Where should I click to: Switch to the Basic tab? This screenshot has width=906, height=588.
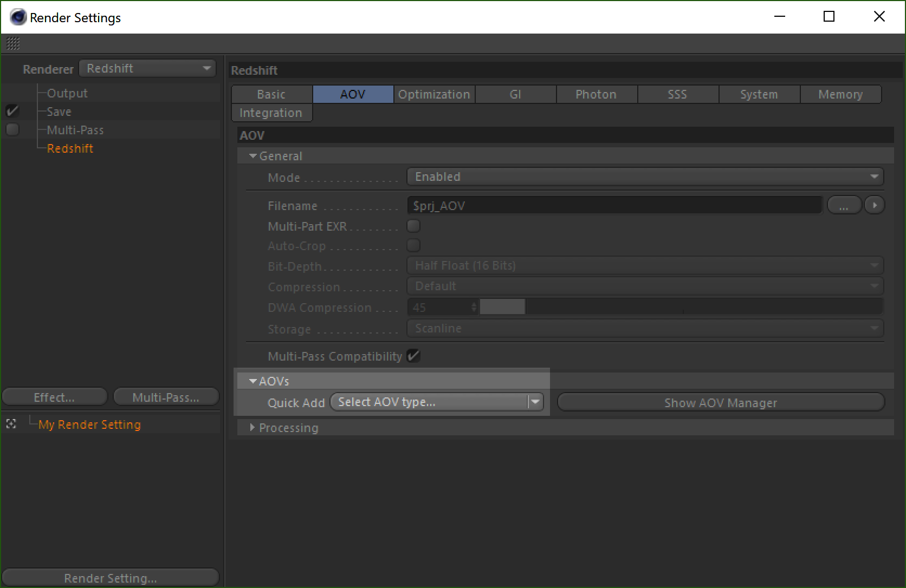pos(272,94)
